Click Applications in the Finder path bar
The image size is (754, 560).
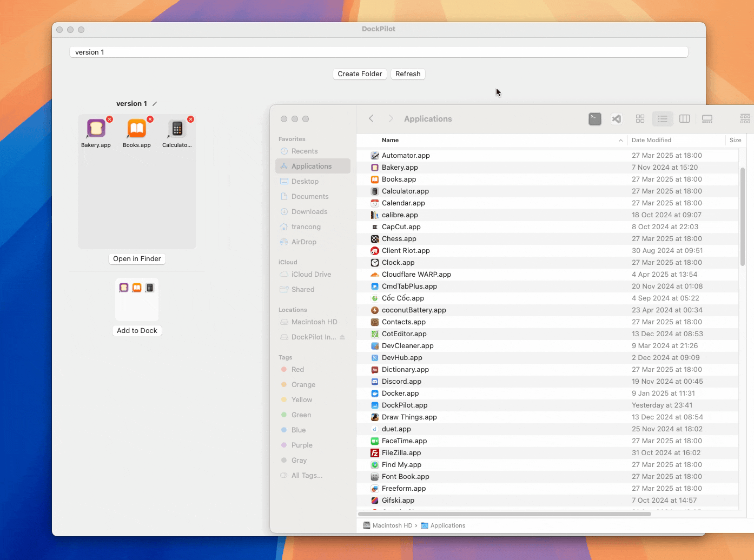[443, 525]
